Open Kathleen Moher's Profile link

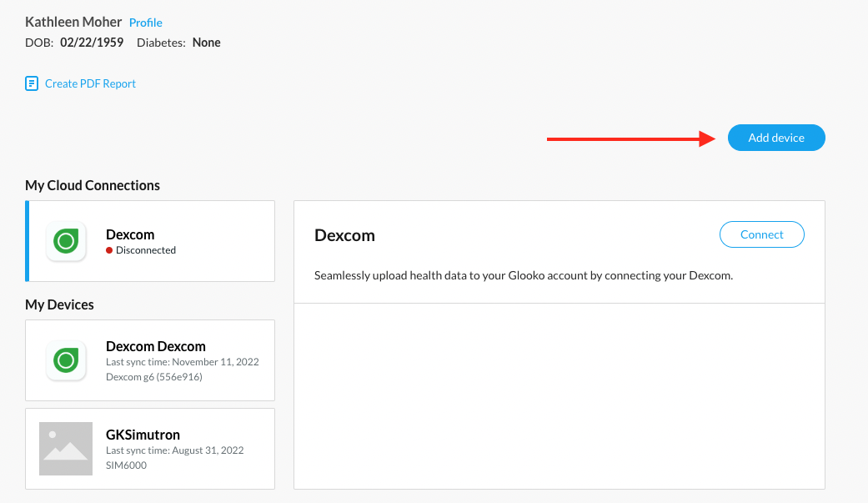pyautogui.click(x=146, y=23)
